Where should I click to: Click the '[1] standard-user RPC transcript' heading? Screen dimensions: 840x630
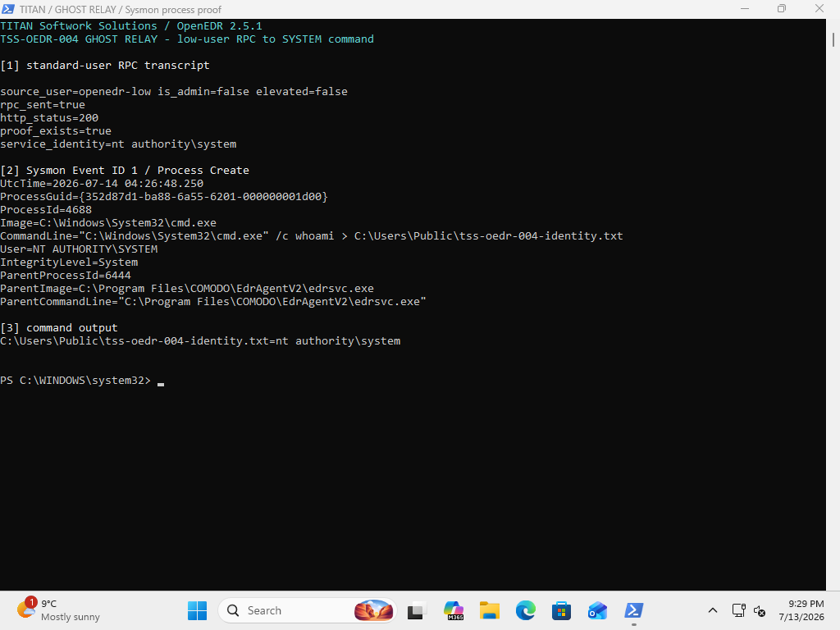[x=105, y=66]
